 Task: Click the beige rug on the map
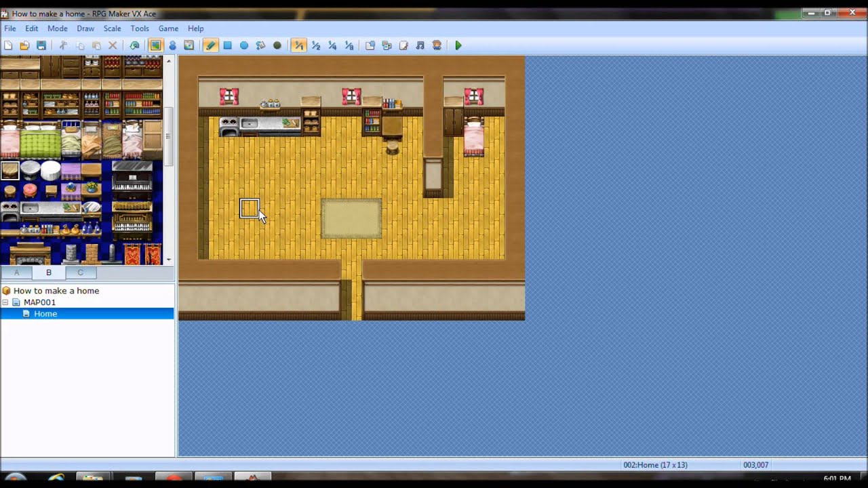click(x=351, y=218)
